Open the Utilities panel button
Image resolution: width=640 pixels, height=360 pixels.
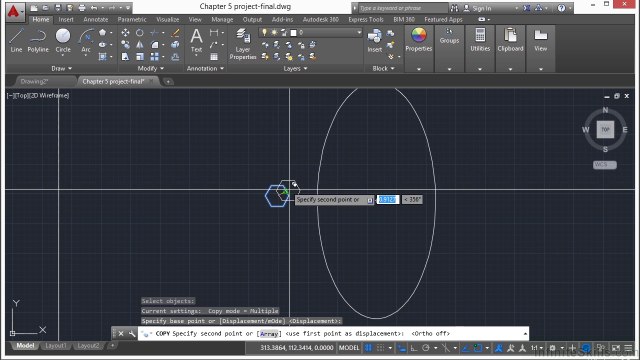pos(480,40)
